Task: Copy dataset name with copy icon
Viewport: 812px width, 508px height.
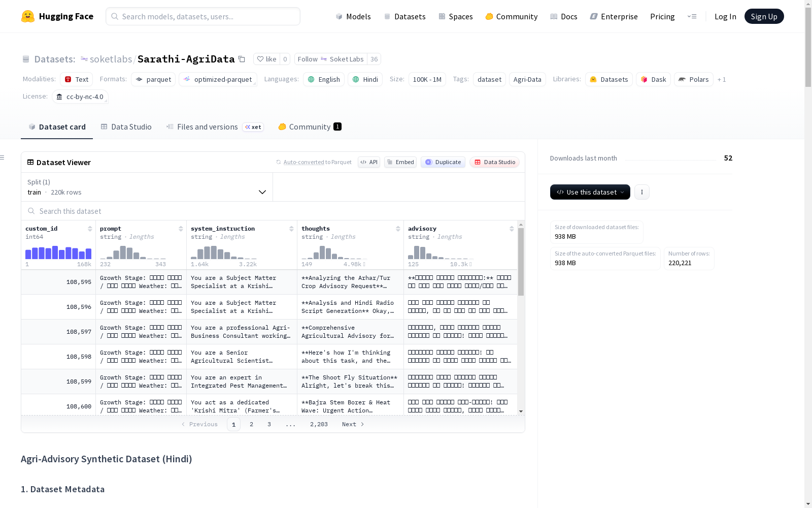Action: pos(242,59)
